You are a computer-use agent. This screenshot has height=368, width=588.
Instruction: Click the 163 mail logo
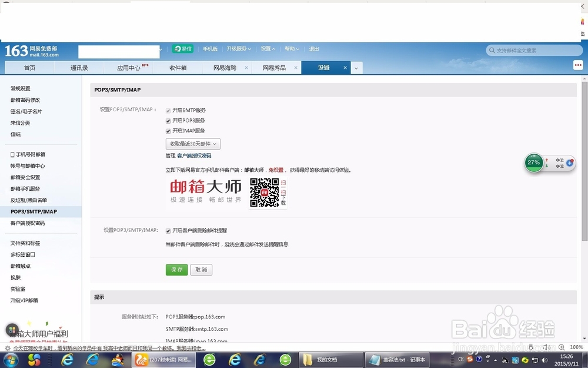32,51
